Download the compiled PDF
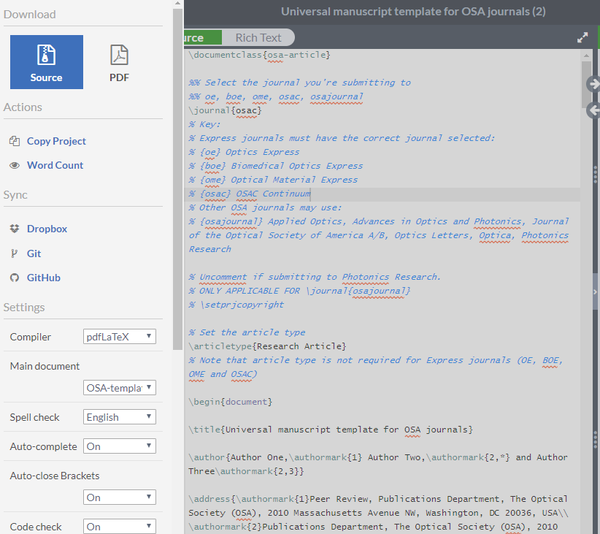Image resolution: width=600 pixels, height=534 pixels. (119, 62)
